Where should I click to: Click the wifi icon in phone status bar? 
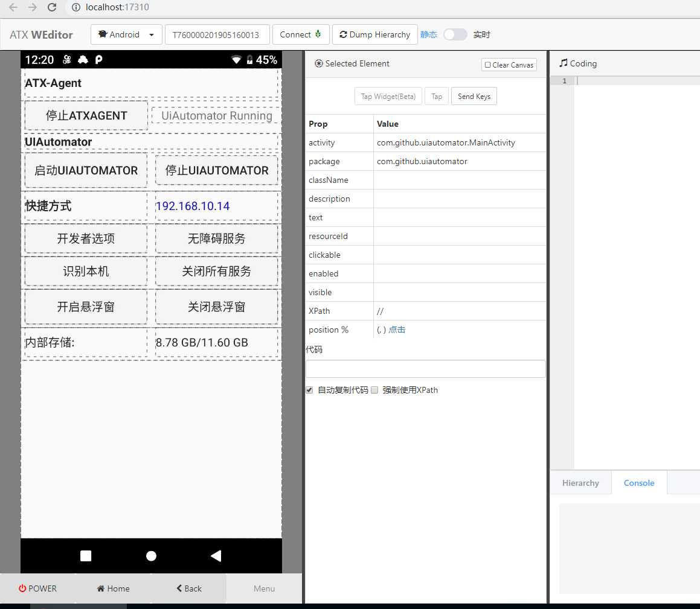[236, 60]
